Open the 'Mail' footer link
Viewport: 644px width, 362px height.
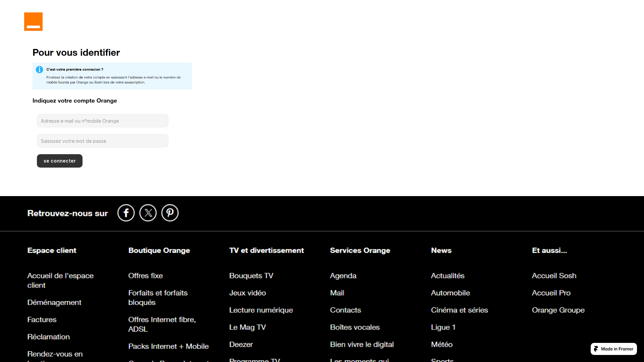point(337,293)
